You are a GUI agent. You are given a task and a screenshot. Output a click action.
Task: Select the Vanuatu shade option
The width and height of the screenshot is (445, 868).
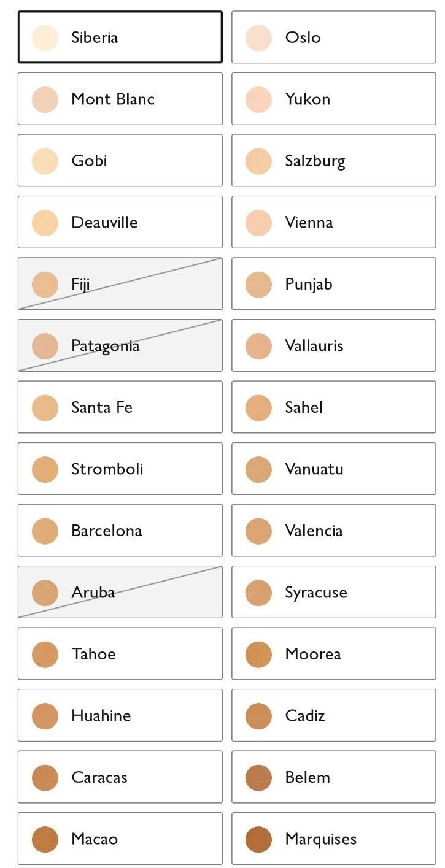coord(333,469)
